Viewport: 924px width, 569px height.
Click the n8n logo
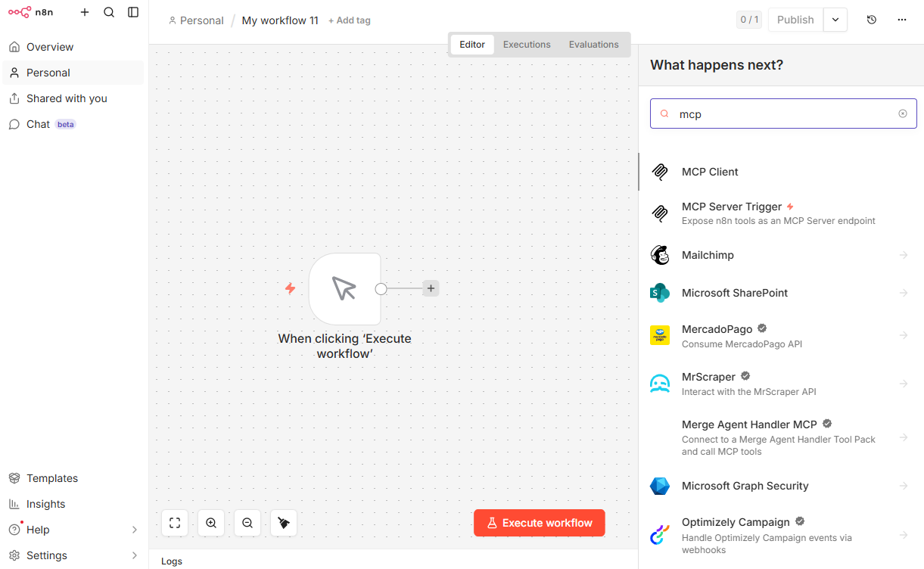30,12
